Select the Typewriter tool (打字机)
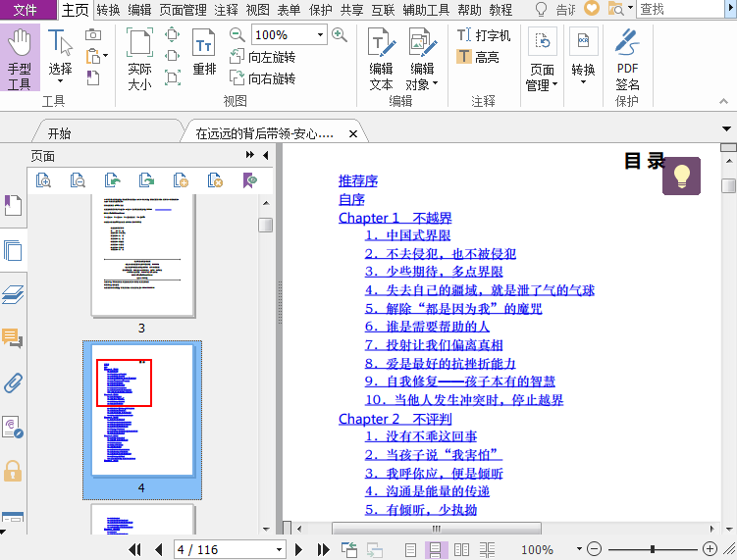 (x=484, y=35)
